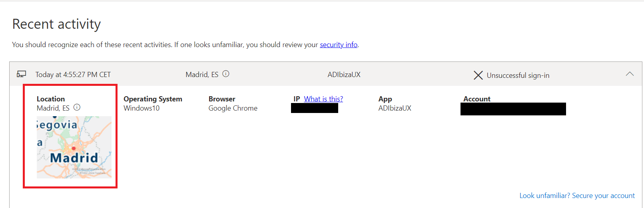Click the Recent activity heading
This screenshot has width=644, height=208.
tap(56, 24)
